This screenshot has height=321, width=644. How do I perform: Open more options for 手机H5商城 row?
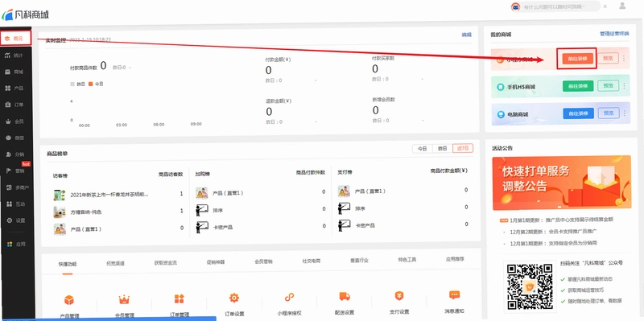point(624,86)
